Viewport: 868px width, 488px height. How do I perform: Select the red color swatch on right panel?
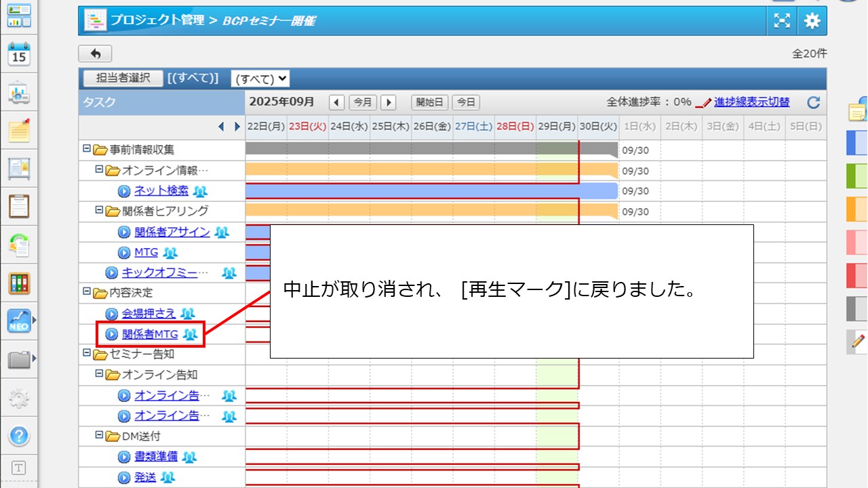point(856,275)
